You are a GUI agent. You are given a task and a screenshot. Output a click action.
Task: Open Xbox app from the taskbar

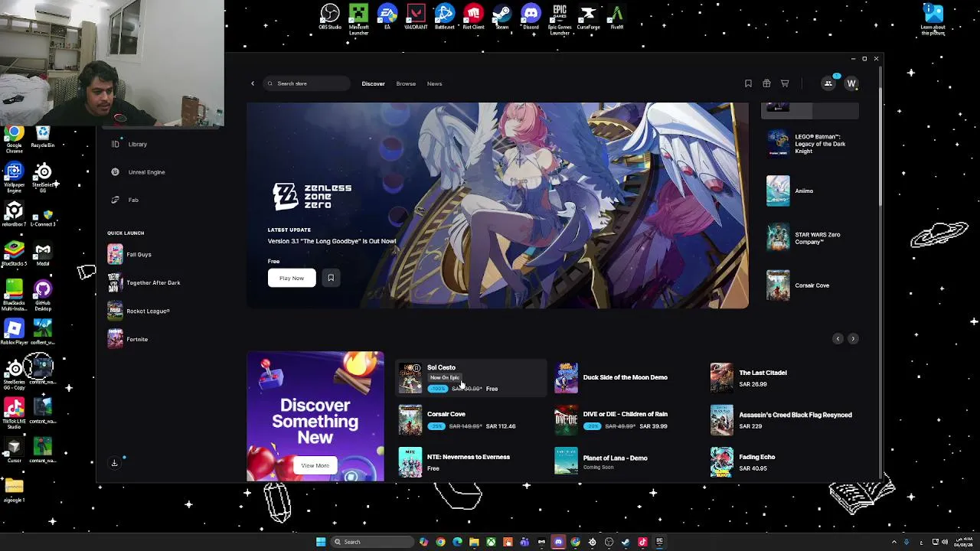point(491,542)
